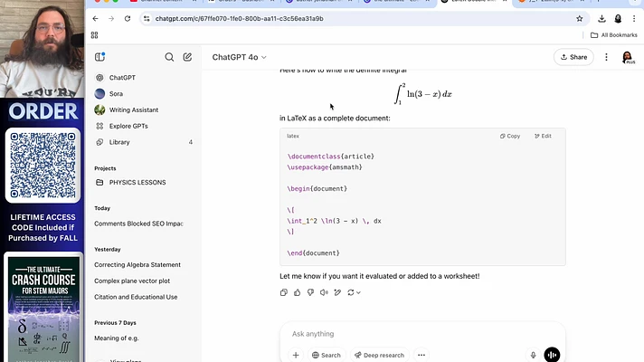This screenshot has width=644, height=362.
Task: Open the Chrome three-dot menu
Action: (x=634, y=18)
